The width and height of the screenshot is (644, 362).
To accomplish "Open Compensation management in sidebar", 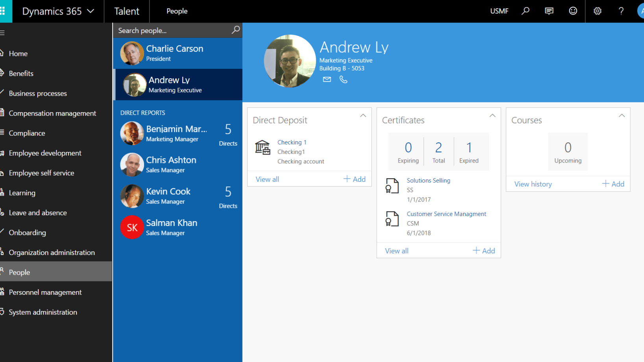I will pyautogui.click(x=56, y=113).
